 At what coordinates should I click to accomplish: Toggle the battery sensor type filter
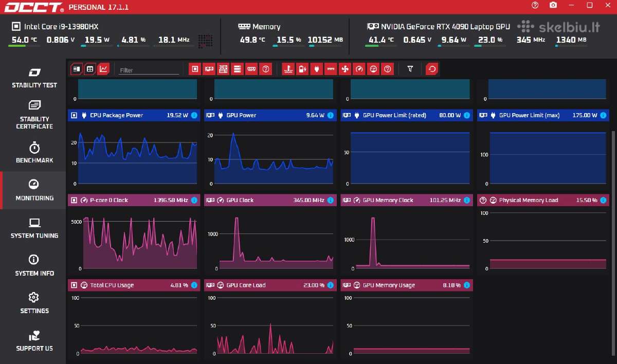(x=303, y=68)
